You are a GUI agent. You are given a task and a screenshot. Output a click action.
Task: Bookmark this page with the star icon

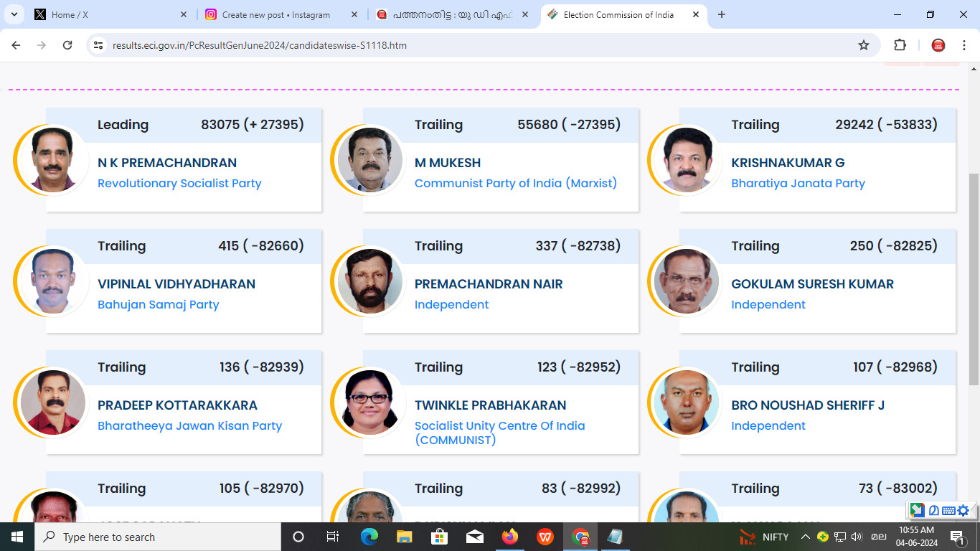pos(864,45)
